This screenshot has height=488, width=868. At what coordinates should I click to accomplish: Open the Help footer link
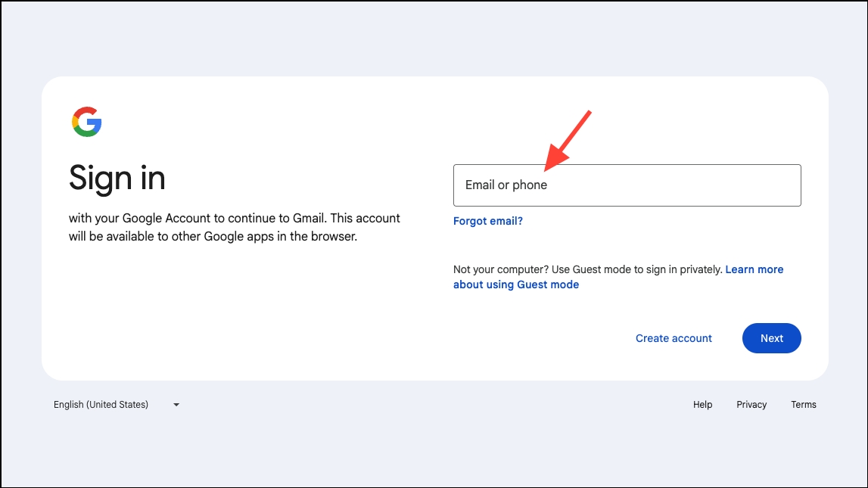[x=702, y=405]
